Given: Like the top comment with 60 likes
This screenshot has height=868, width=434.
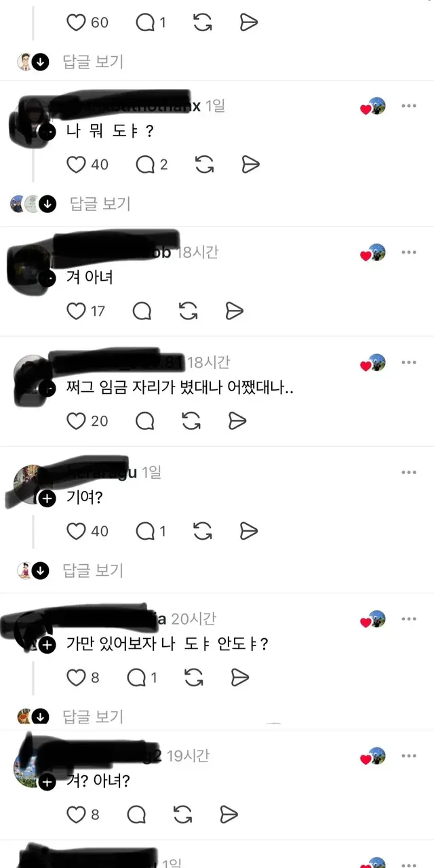Looking at the screenshot, I should (x=76, y=22).
